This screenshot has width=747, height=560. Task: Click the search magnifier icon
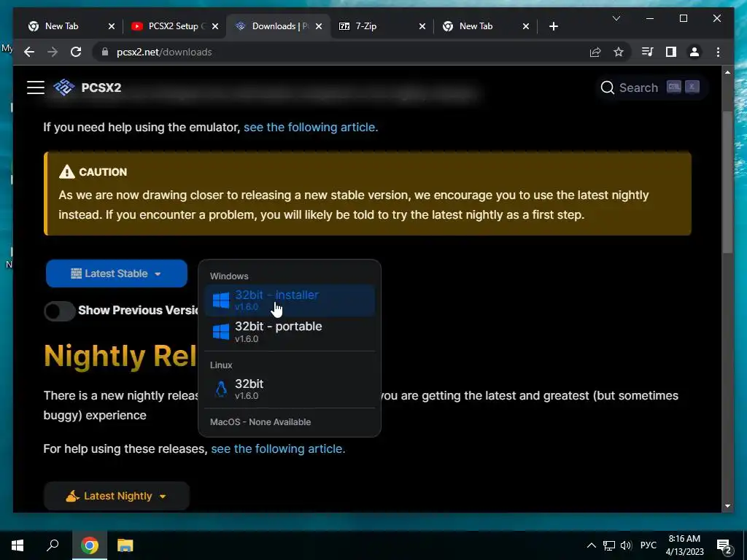tap(608, 87)
